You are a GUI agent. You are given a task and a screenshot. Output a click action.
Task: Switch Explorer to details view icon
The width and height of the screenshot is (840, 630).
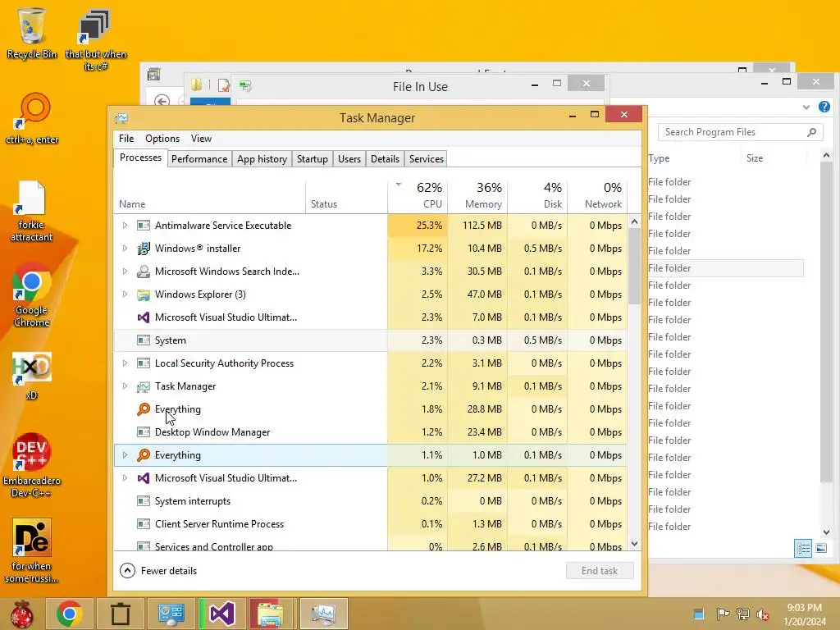tap(803, 548)
